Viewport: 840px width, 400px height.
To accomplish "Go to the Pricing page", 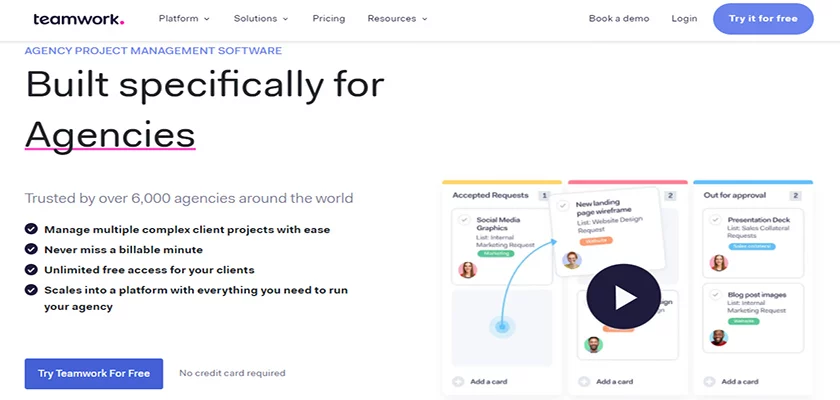I will pos(329,18).
